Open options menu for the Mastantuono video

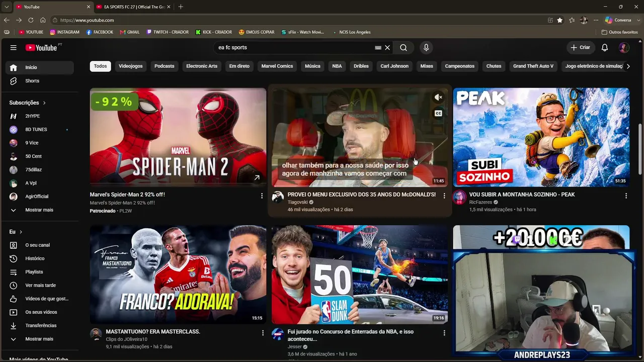[x=263, y=333]
